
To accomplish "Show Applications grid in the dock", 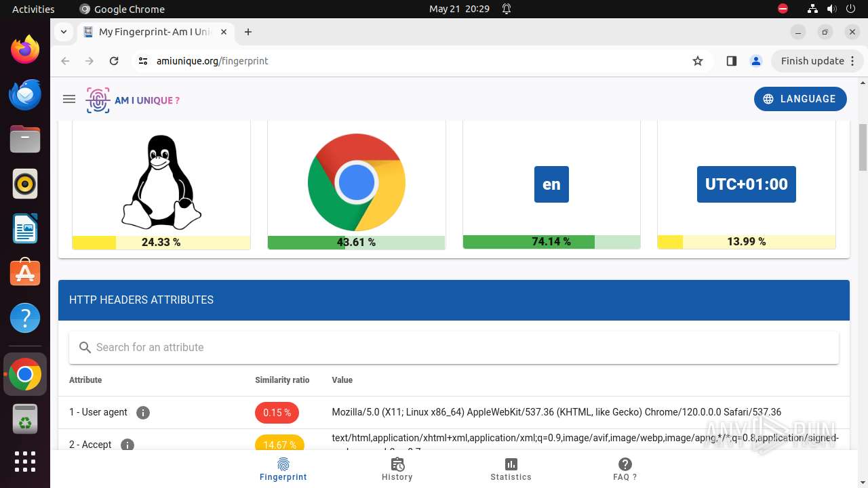I will [x=25, y=462].
